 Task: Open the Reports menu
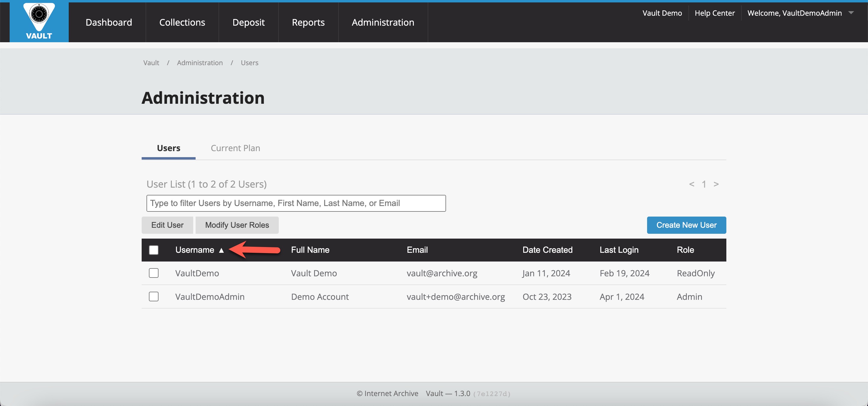(308, 22)
